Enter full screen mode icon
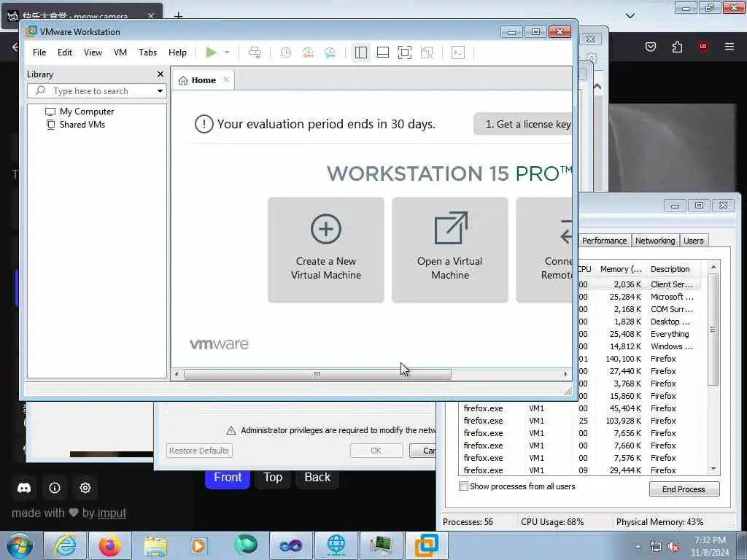The width and height of the screenshot is (747, 560). [404, 52]
